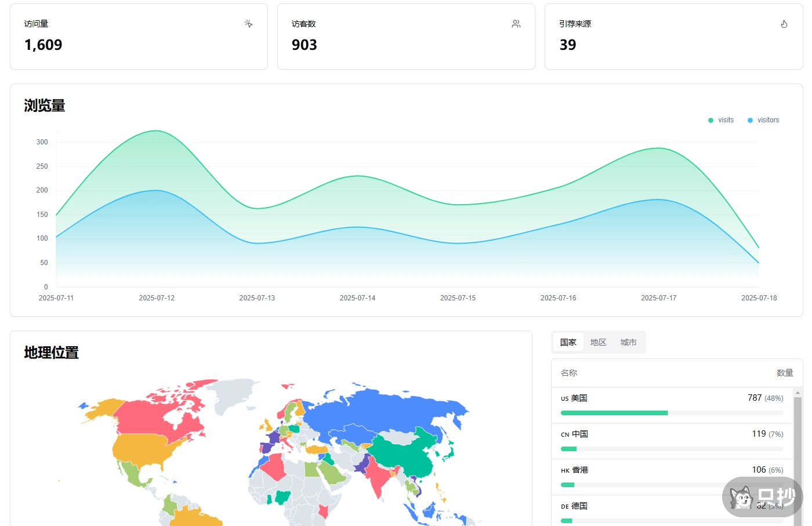
Task: Click the blue visitors legend dot
Action: click(750, 120)
